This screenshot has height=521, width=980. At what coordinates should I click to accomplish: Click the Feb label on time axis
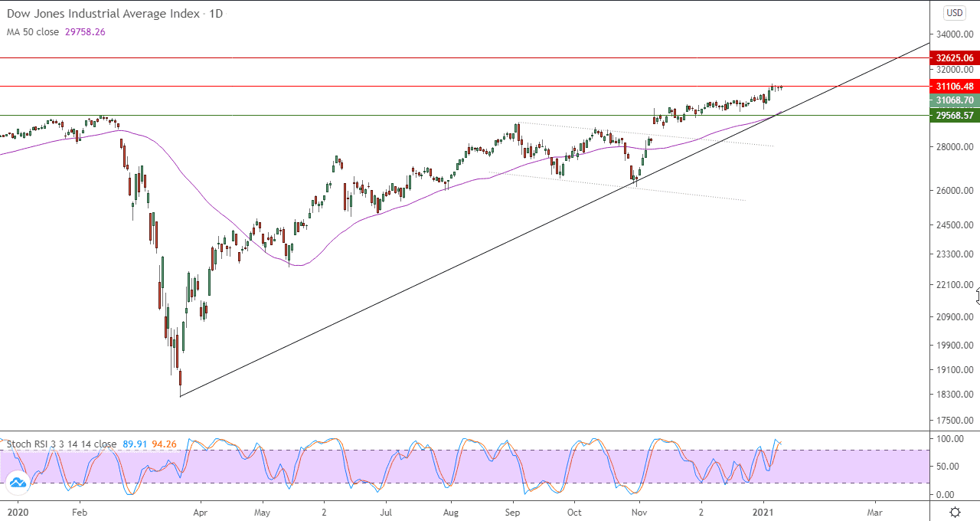point(79,511)
